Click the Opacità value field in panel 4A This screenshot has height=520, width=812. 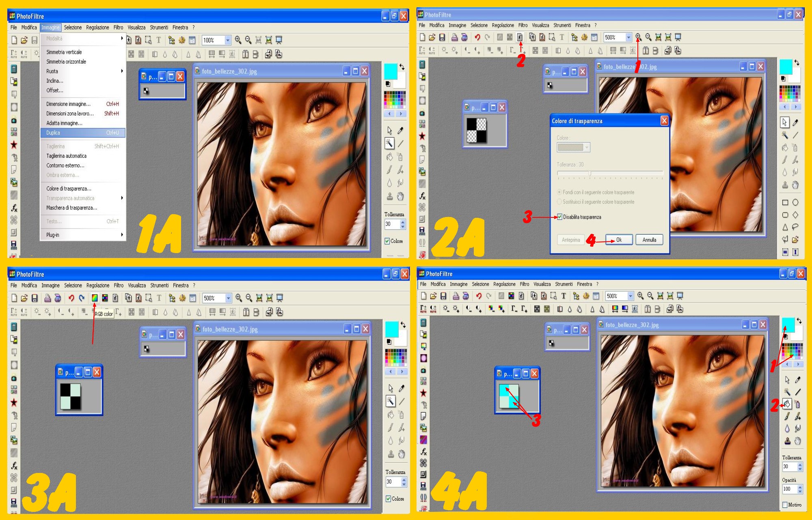click(789, 489)
